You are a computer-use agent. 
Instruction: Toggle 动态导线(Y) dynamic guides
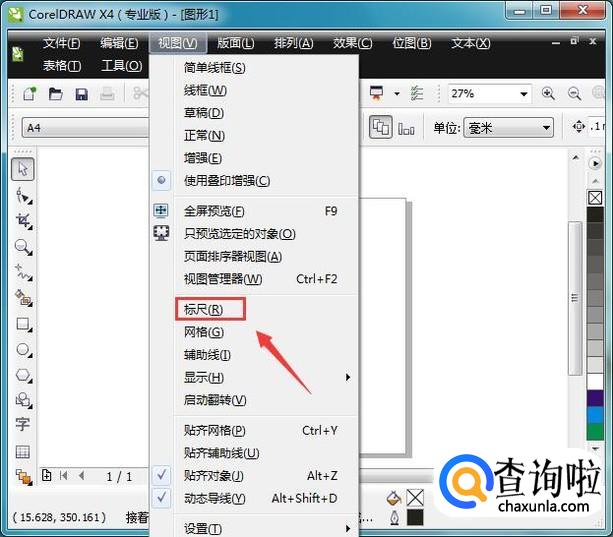point(255,498)
